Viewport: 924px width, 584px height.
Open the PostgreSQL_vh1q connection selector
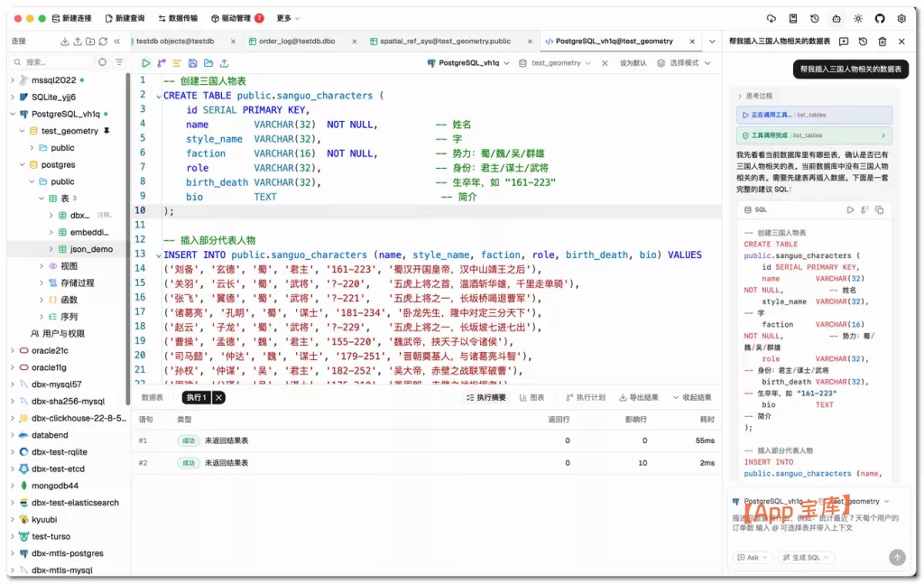click(x=468, y=63)
